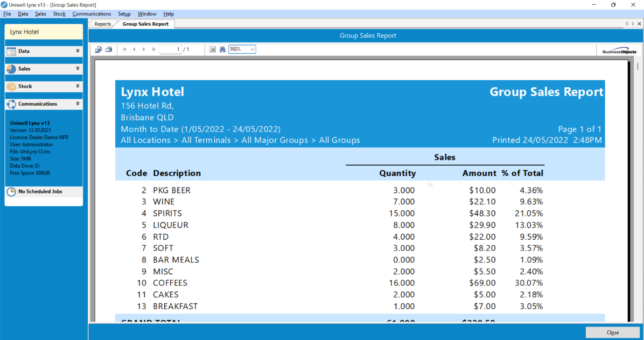Click the Export Report icon in toolbar
Screen dimensions: 644x340
[98, 49]
